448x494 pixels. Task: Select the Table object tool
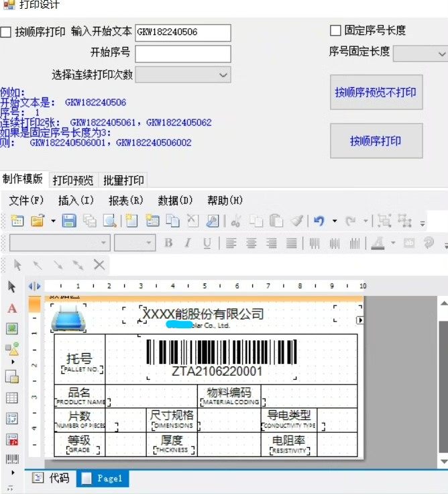pyautogui.click(x=11, y=398)
